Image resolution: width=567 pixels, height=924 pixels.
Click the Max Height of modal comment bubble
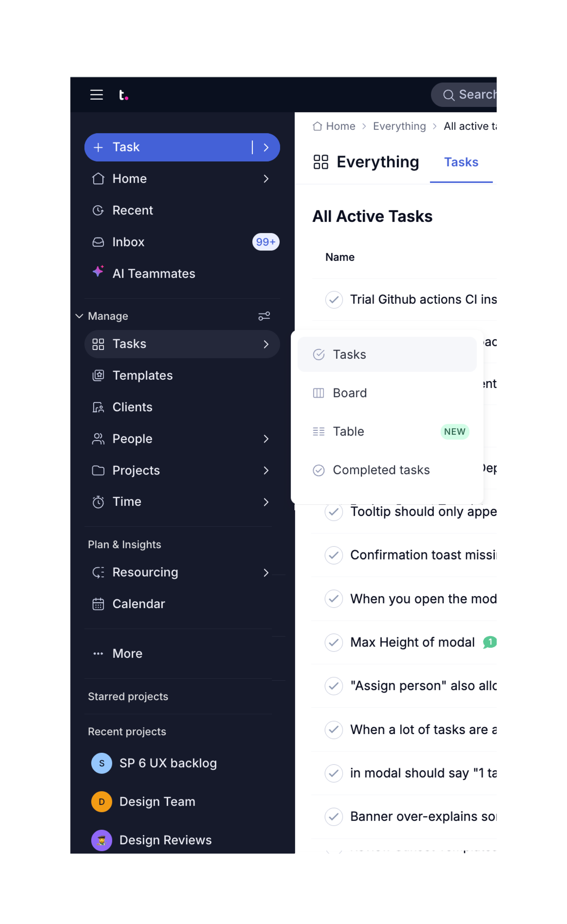(490, 642)
